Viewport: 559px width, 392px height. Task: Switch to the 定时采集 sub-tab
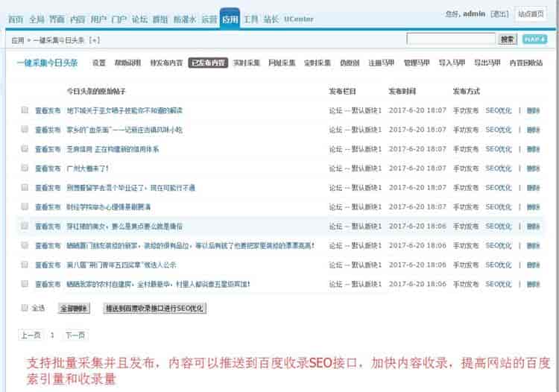[317, 63]
